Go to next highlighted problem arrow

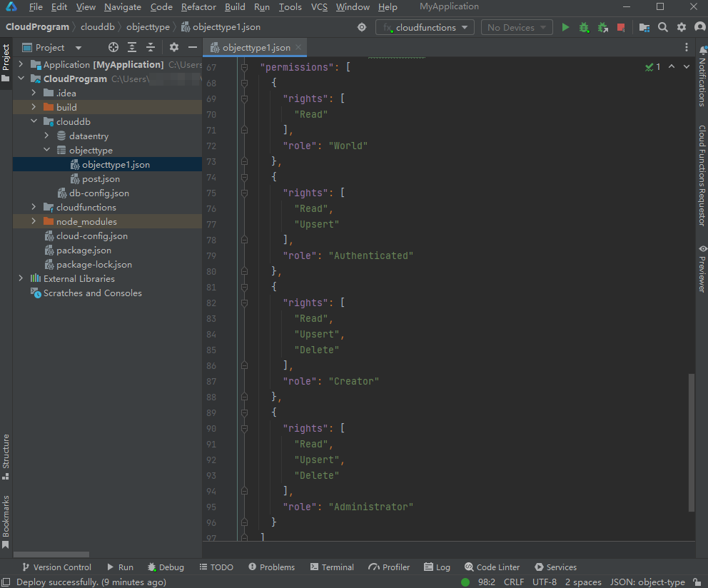coord(687,67)
